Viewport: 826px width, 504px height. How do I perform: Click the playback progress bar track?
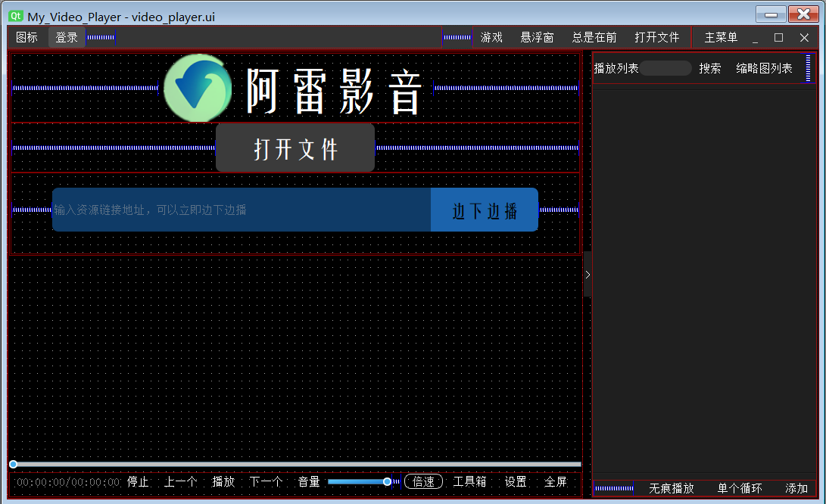coord(295,464)
